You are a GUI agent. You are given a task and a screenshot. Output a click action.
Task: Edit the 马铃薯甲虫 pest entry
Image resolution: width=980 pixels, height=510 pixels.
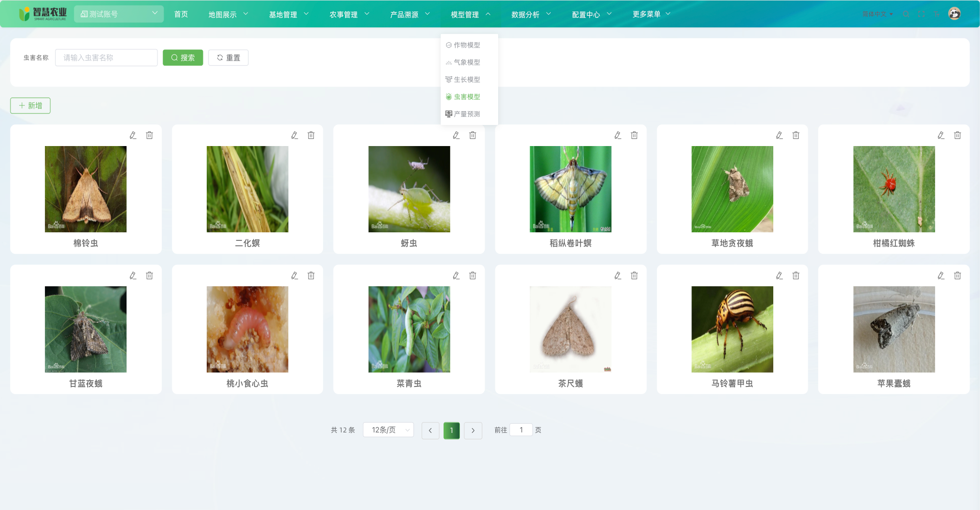tap(780, 276)
